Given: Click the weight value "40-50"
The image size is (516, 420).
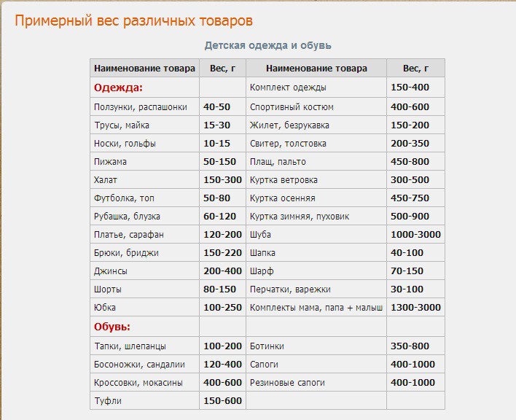Looking at the screenshot, I should pyautogui.click(x=216, y=107).
